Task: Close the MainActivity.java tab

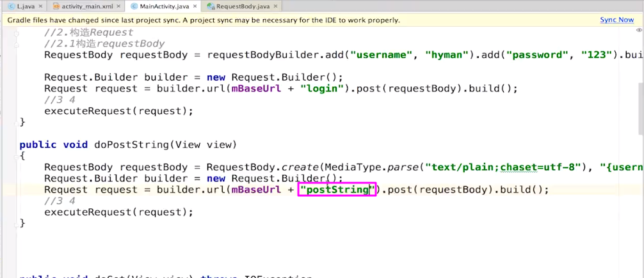Action: click(x=195, y=6)
